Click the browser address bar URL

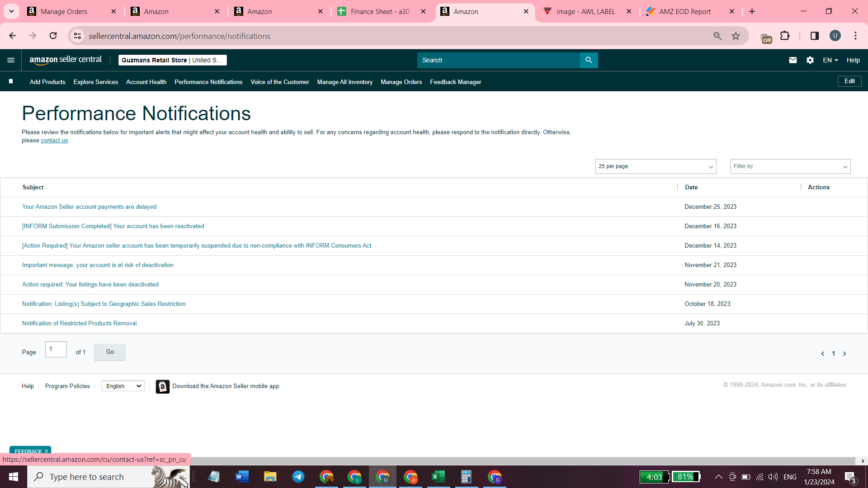(x=179, y=36)
